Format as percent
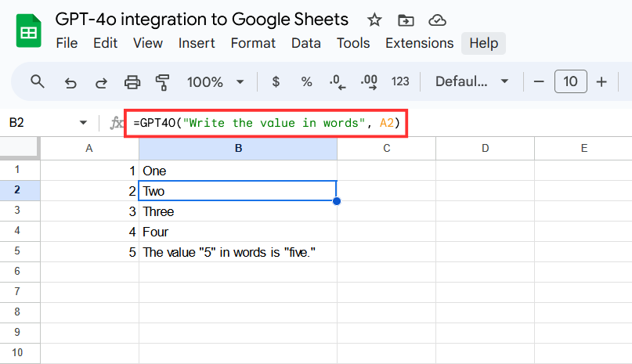Viewport: 632px width, 364px height. [306, 82]
